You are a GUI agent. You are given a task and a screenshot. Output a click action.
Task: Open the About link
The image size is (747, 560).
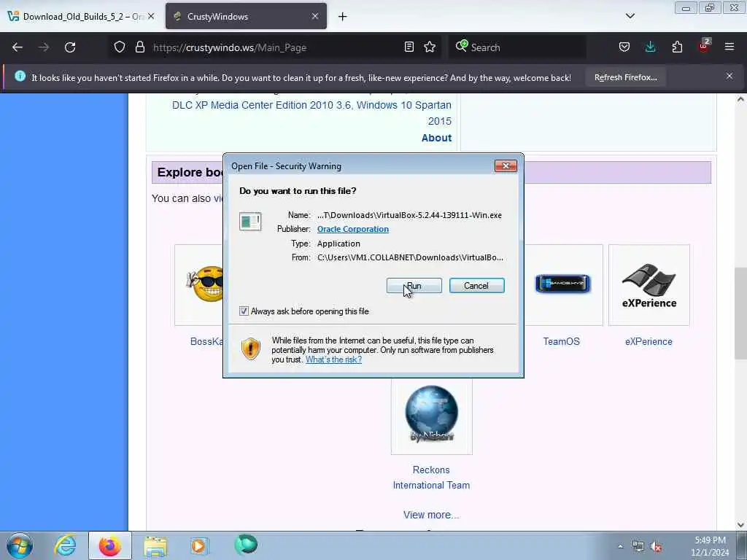pyautogui.click(x=436, y=138)
